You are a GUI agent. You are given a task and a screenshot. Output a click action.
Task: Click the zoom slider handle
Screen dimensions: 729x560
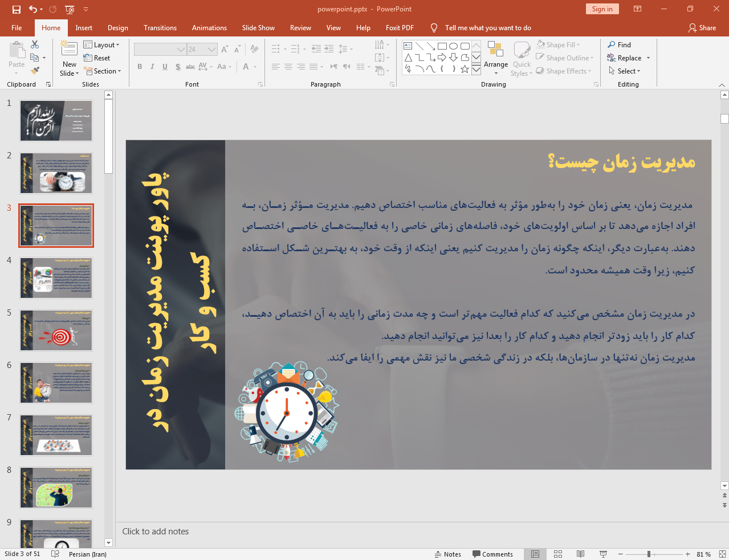649,554
